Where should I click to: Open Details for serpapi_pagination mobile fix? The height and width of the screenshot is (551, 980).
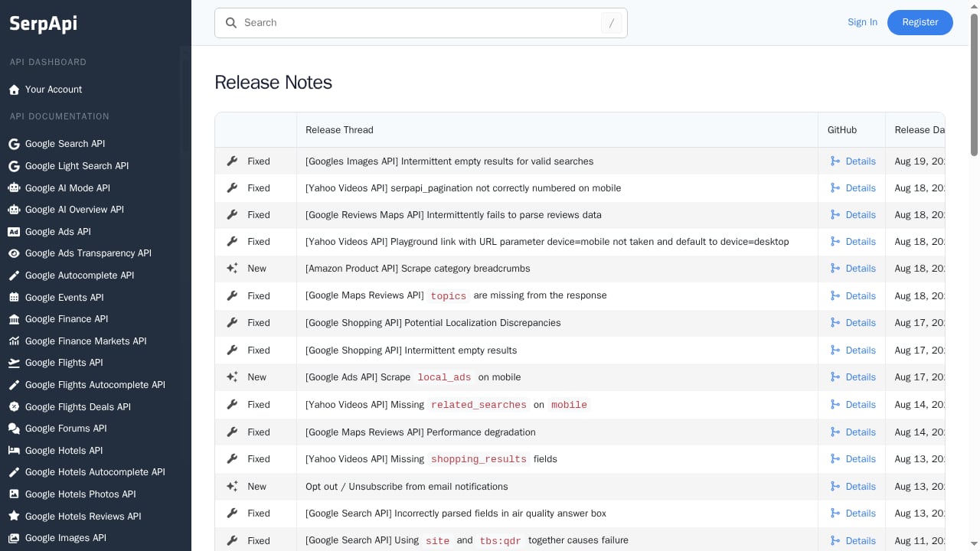pos(853,188)
